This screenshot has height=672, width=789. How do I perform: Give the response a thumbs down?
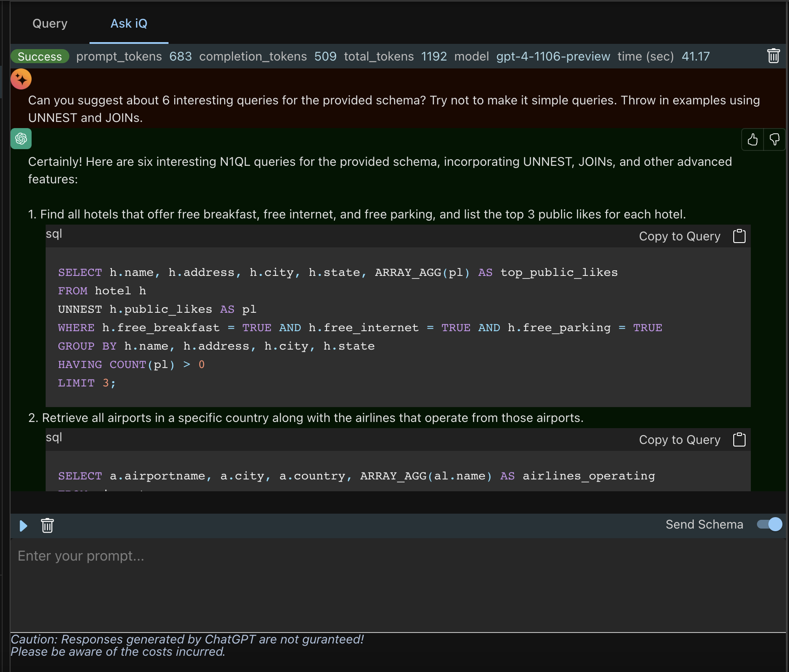[775, 139]
